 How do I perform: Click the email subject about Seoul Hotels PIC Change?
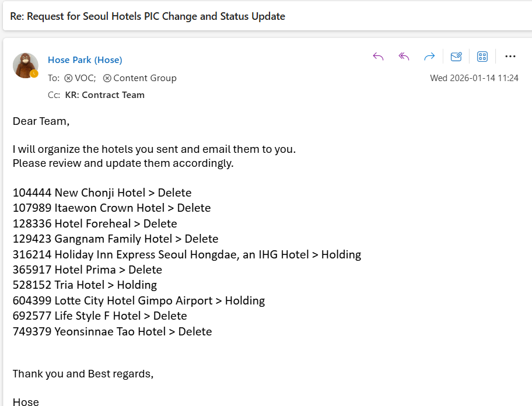[148, 16]
